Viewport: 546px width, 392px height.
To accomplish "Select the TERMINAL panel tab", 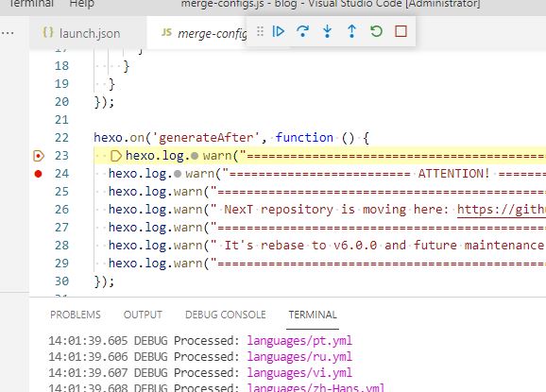I will (x=313, y=315).
